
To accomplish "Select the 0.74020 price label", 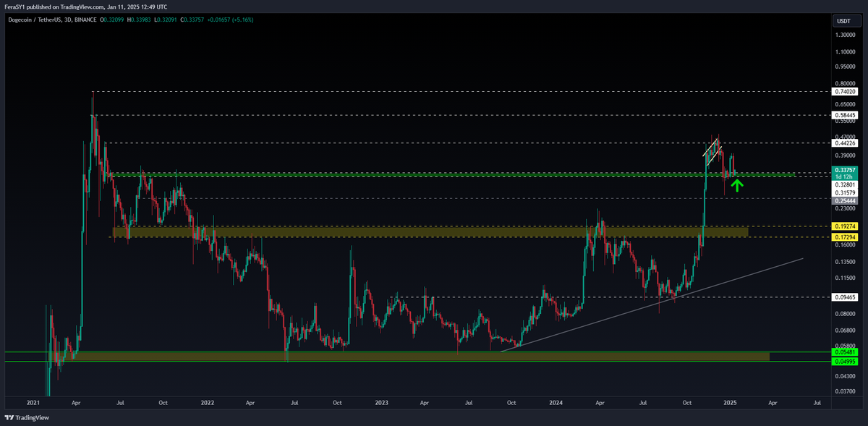I will tap(846, 92).
